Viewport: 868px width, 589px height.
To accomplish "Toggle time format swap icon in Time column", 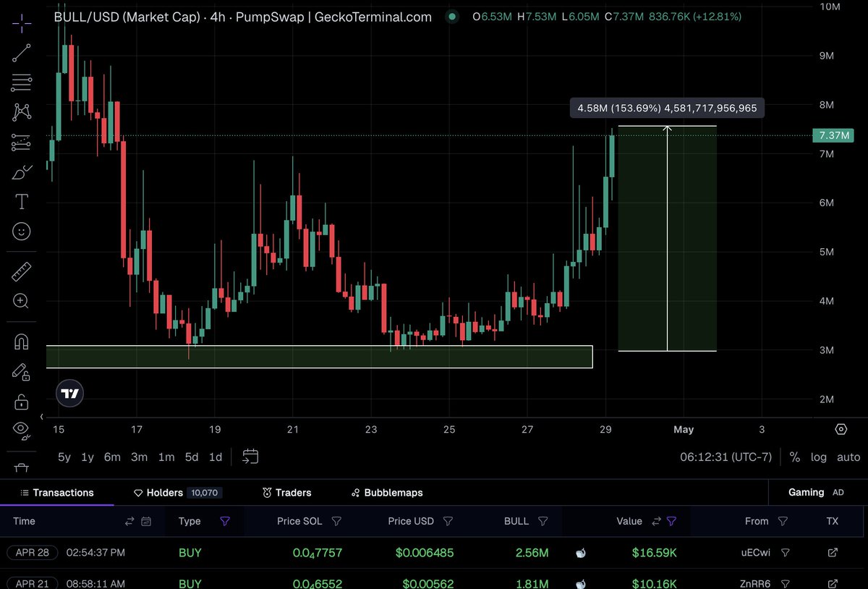I will click(129, 521).
